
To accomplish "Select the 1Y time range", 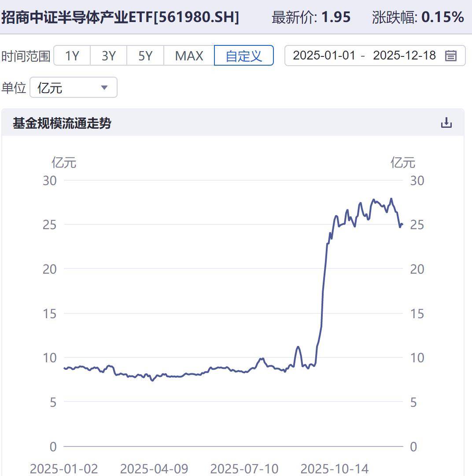I will tap(72, 56).
